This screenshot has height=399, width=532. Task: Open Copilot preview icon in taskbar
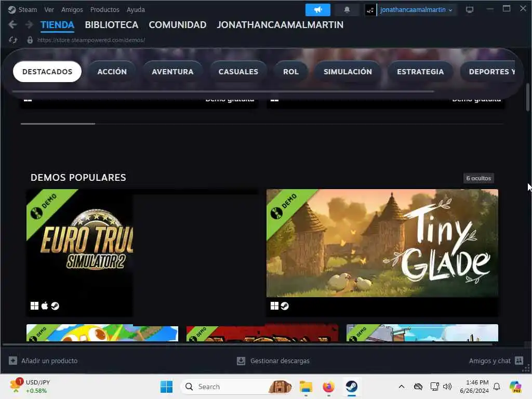[515, 387]
